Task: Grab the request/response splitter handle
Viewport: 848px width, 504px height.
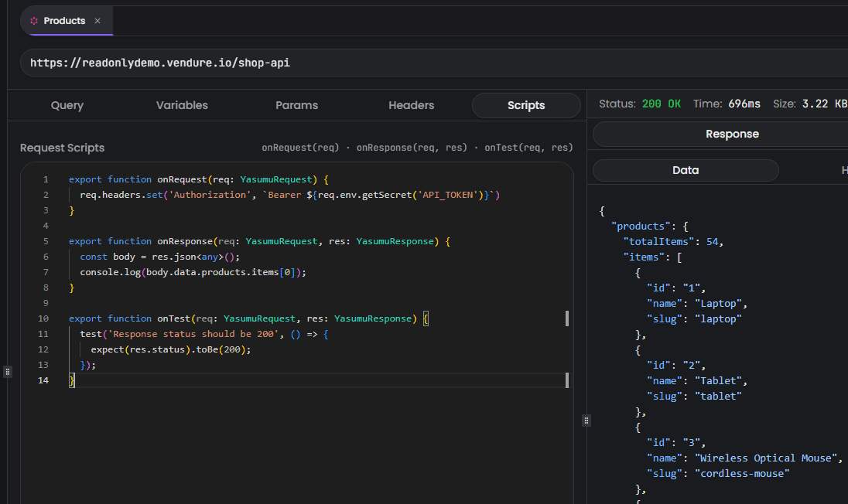Action: tap(586, 421)
